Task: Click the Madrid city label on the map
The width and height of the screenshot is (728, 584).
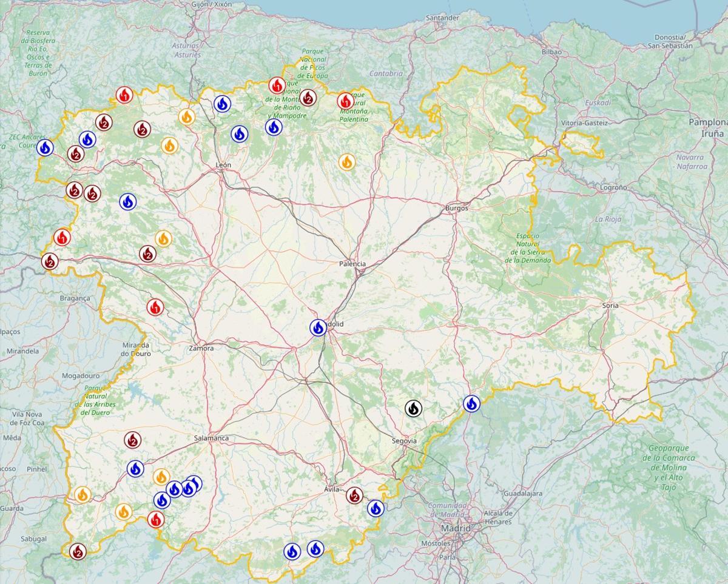Action: [455, 529]
